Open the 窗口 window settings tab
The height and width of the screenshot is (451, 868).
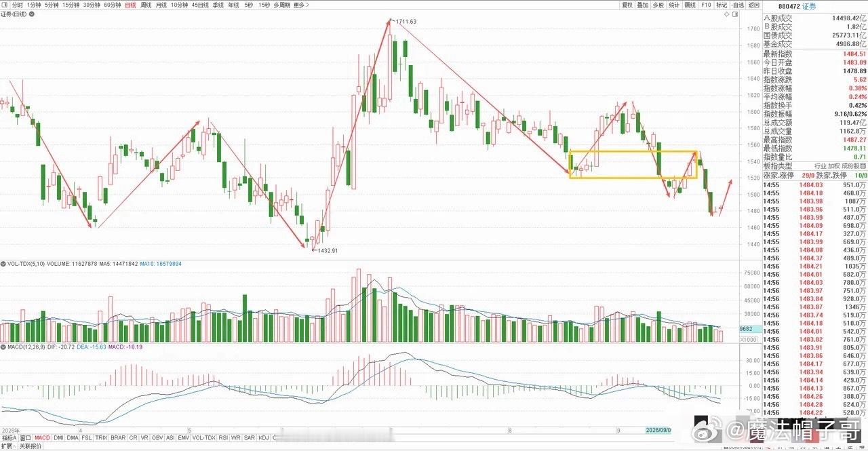point(26,437)
